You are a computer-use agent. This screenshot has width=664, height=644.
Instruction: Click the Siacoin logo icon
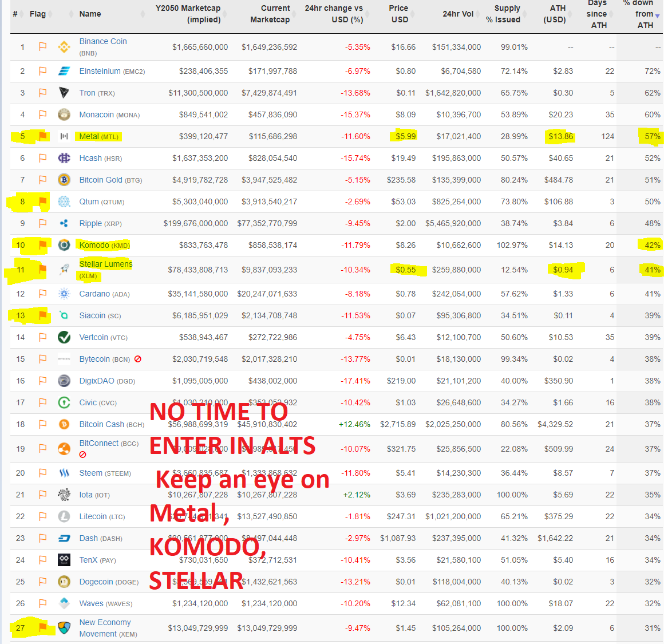(x=64, y=315)
